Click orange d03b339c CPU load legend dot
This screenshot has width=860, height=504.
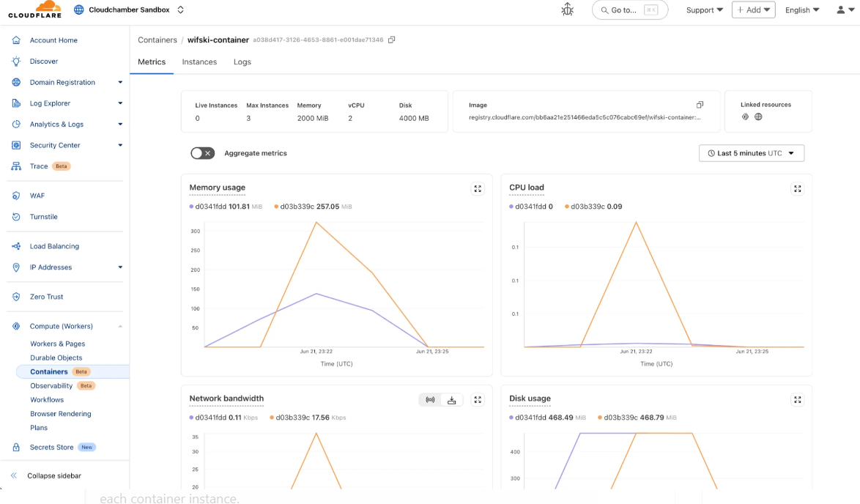(566, 207)
